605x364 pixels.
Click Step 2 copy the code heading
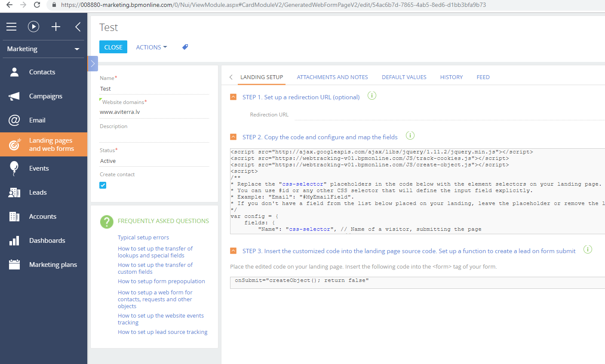[320, 137]
